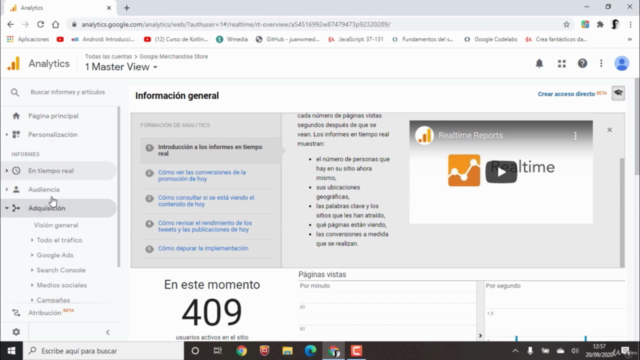
Task: Open the 1 Master View dropdown
Action: (x=121, y=67)
